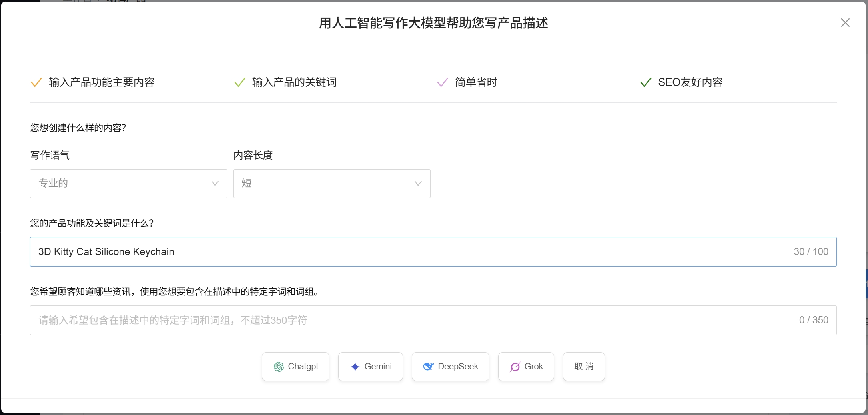The image size is (868, 415).
Task: Click the Grok logo icon
Action: coord(515,366)
